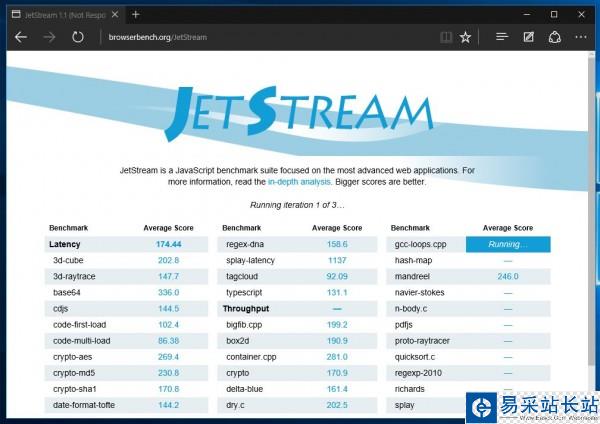Image resolution: width=600 pixels, height=424 pixels.
Task: Click the regexp-2010 benchmark name
Action: point(418,373)
